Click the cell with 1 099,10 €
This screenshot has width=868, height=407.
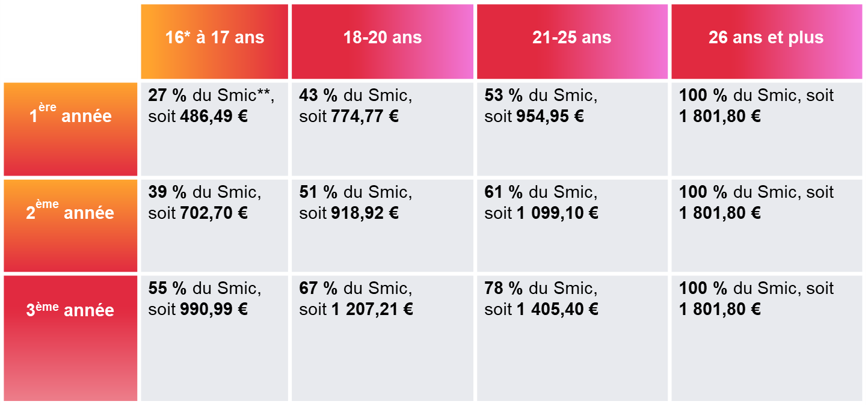click(x=572, y=225)
